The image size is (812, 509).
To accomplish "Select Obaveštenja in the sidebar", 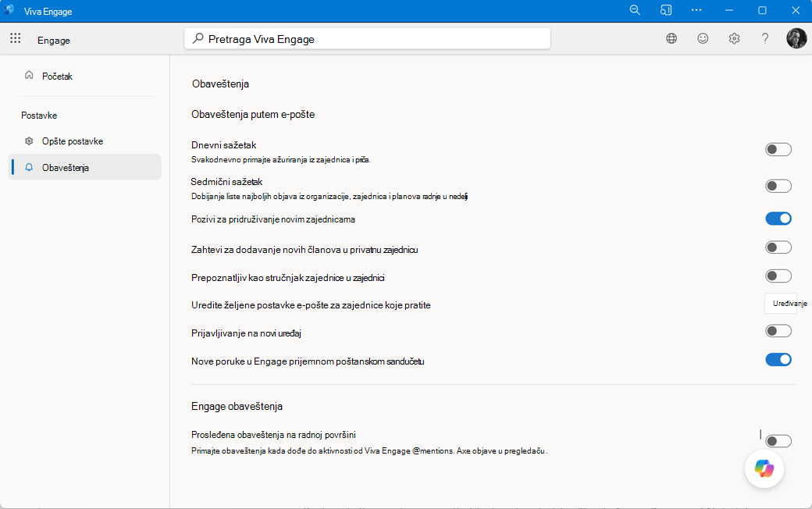I will coord(84,167).
